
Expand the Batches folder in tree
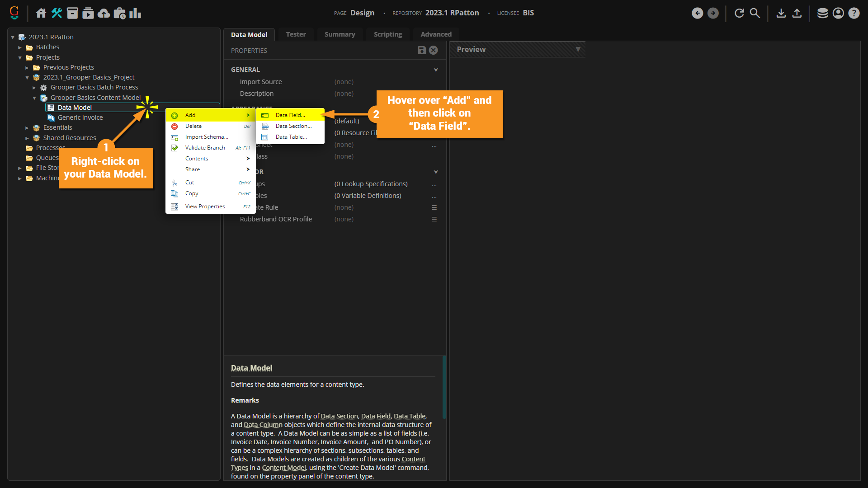[20, 47]
